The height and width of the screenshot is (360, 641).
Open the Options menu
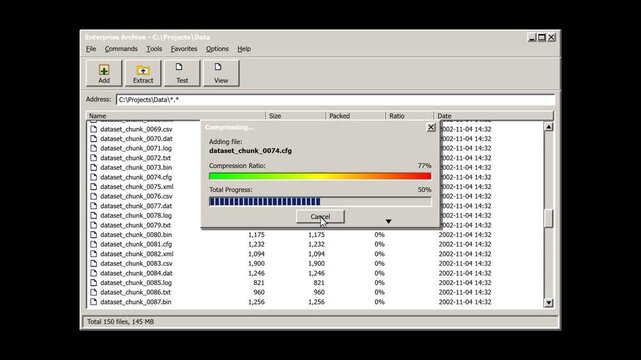click(217, 49)
